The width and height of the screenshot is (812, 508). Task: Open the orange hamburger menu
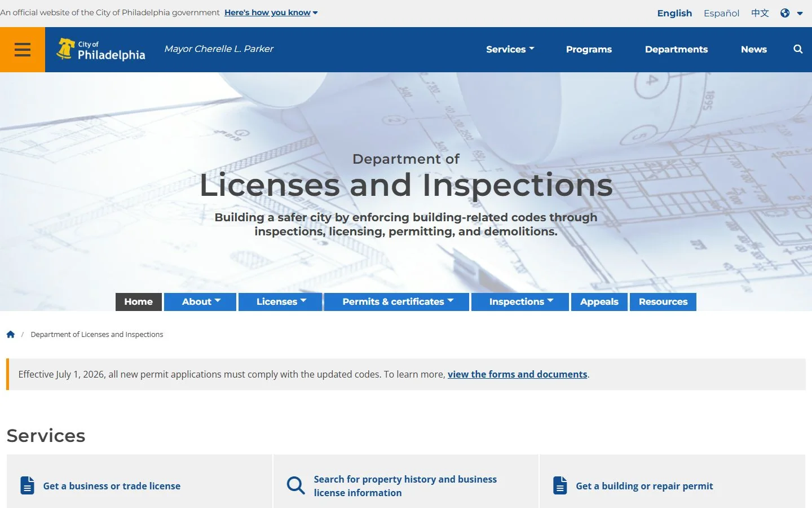[x=23, y=50]
